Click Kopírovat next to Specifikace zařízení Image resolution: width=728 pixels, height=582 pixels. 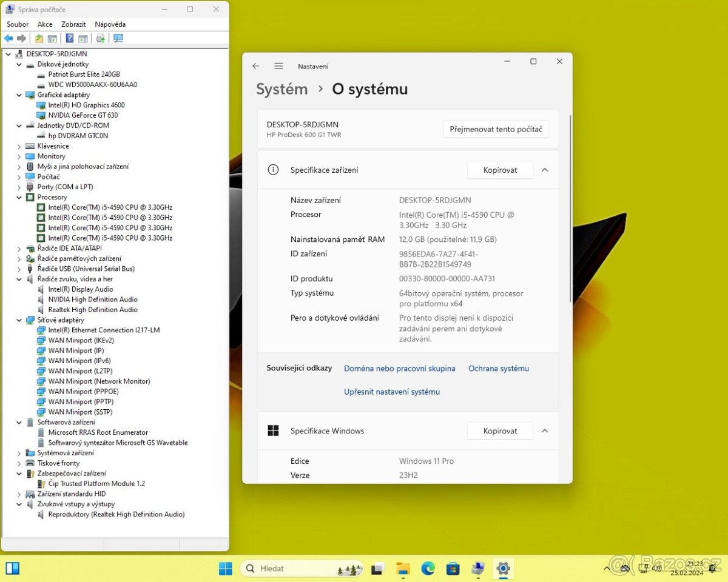point(499,170)
